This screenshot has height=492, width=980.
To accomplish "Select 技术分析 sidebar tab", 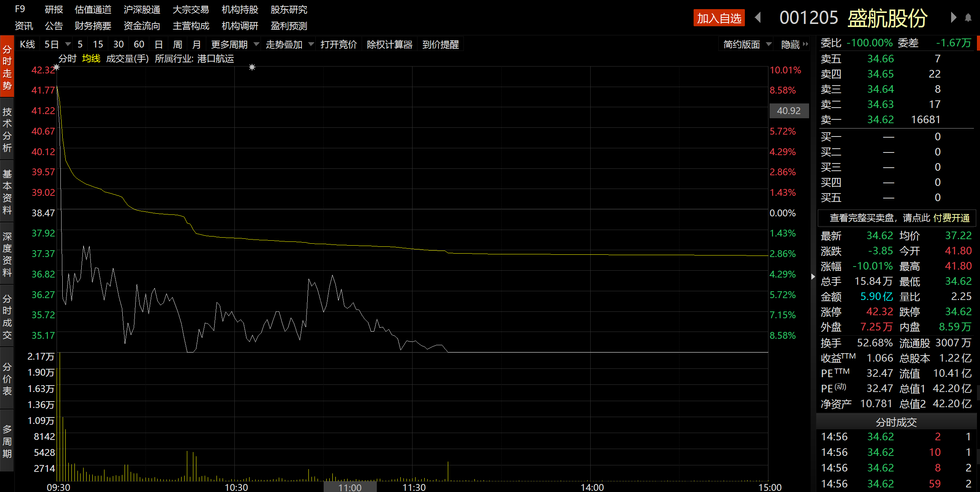I will 7,129.
